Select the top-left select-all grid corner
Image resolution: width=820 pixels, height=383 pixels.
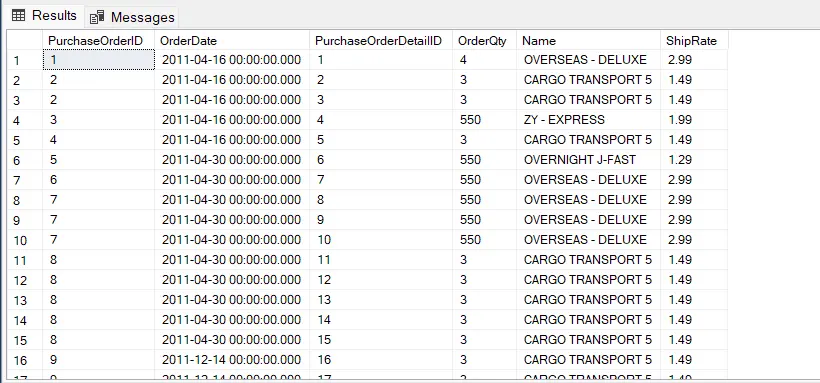[x=25, y=40]
